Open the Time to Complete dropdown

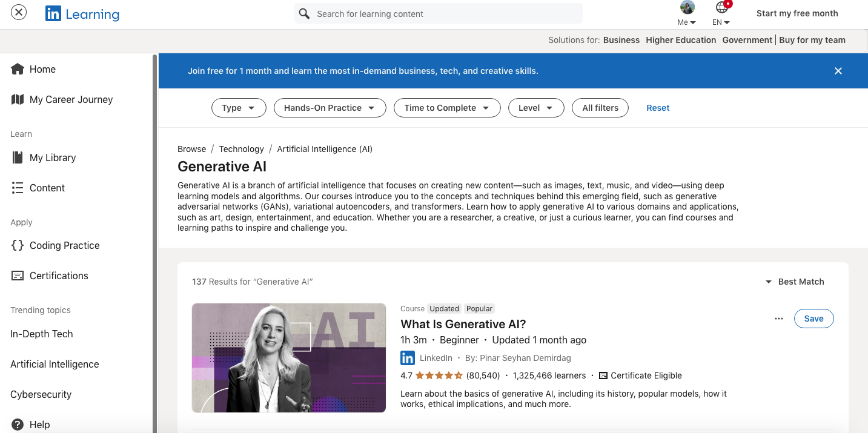pos(447,108)
